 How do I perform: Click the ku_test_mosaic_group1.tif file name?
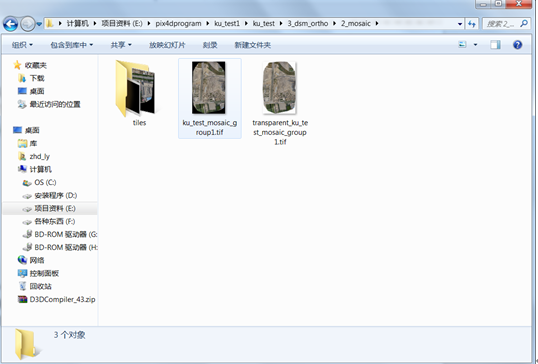[210, 127]
